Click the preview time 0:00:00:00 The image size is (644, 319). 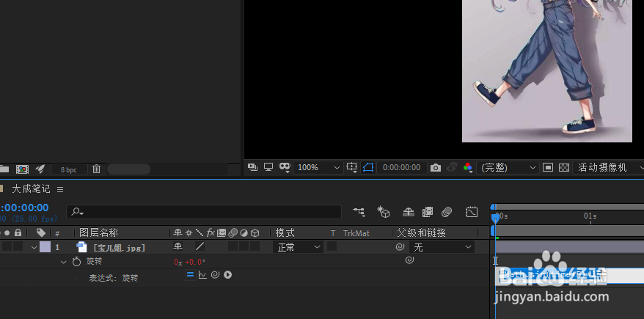tap(401, 167)
